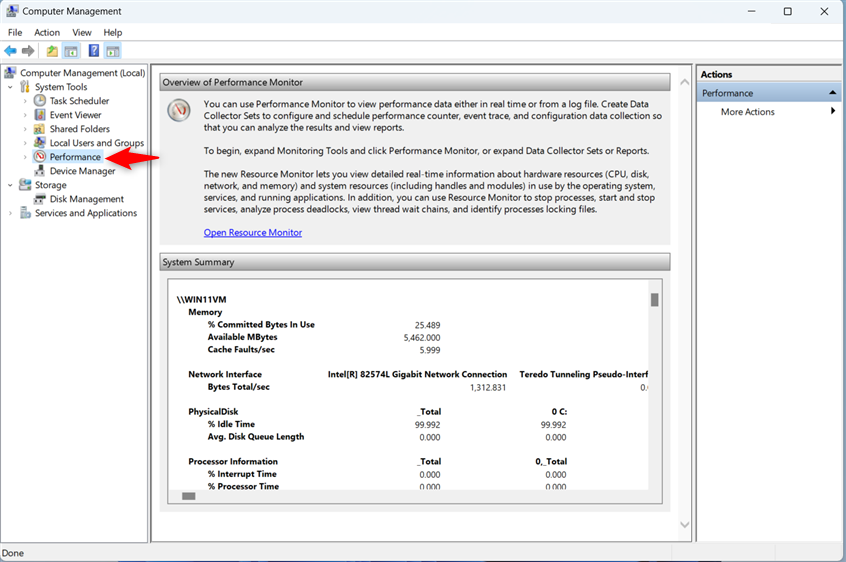Click the Overview of Performance Monitor header
Viewport: 846px width, 562px height.
tap(415, 83)
